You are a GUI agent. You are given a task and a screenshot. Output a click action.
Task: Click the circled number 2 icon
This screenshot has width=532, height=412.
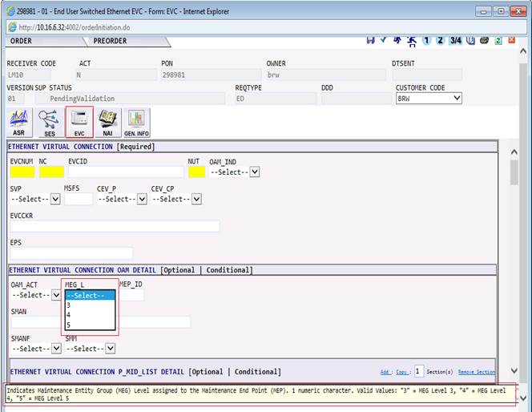point(440,40)
